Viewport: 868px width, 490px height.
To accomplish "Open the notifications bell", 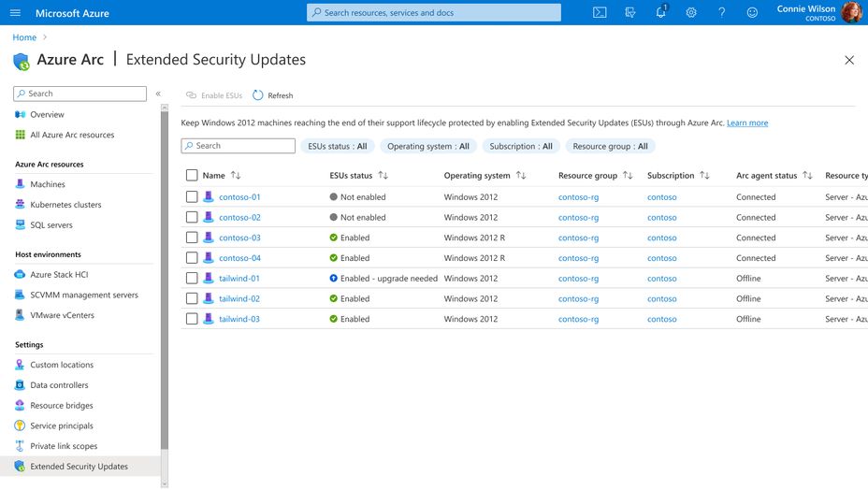I will (661, 12).
